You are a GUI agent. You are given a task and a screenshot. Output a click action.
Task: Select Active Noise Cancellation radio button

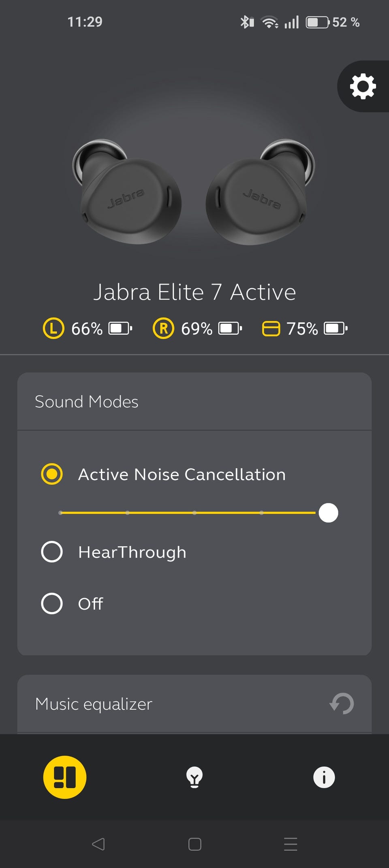[x=52, y=474]
